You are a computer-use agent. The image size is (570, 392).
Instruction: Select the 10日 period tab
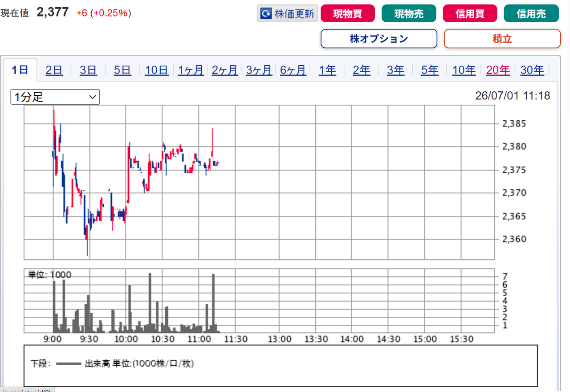tap(157, 70)
